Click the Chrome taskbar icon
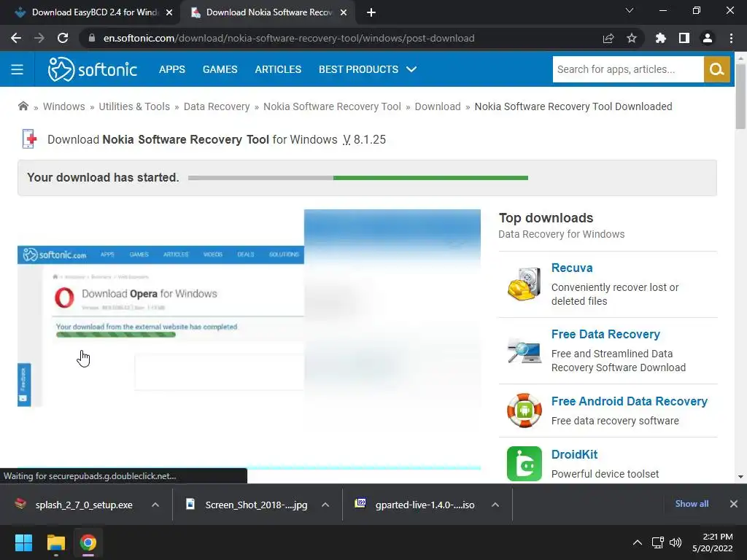This screenshot has width=747, height=560. (x=88, y=542)
